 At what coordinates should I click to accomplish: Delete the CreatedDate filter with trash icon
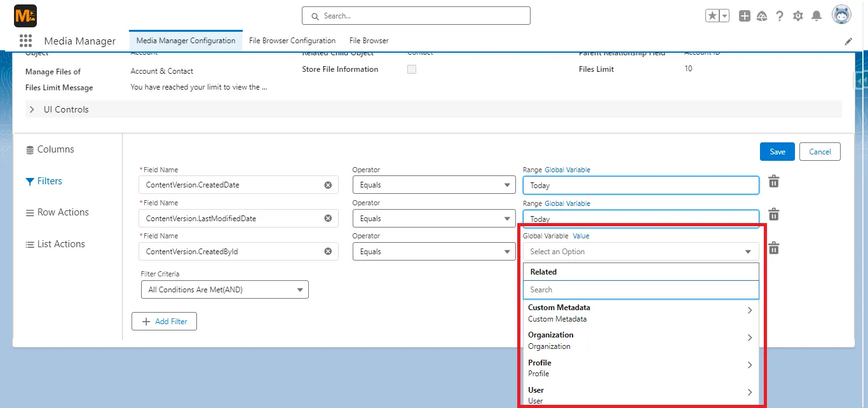point(773,181)
